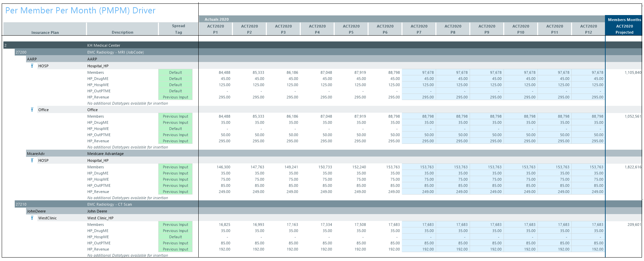Click the P7 Members input cell 153,763 for McareAdv
644x261 pixels.
pyautogui.click(x=419, y=167)
